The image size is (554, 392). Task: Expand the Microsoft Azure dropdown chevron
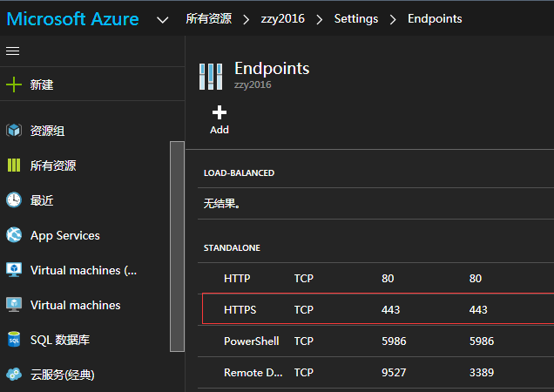click(x=162, y=19)
